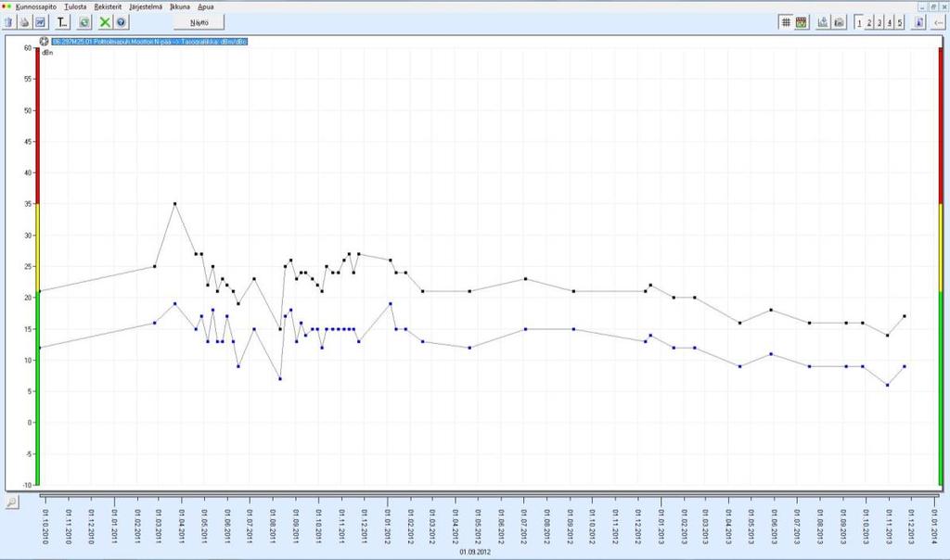The image size is (950, 560).
Task: Click the horizontal 01.09.2012 date text
Action: coord(475,553)
